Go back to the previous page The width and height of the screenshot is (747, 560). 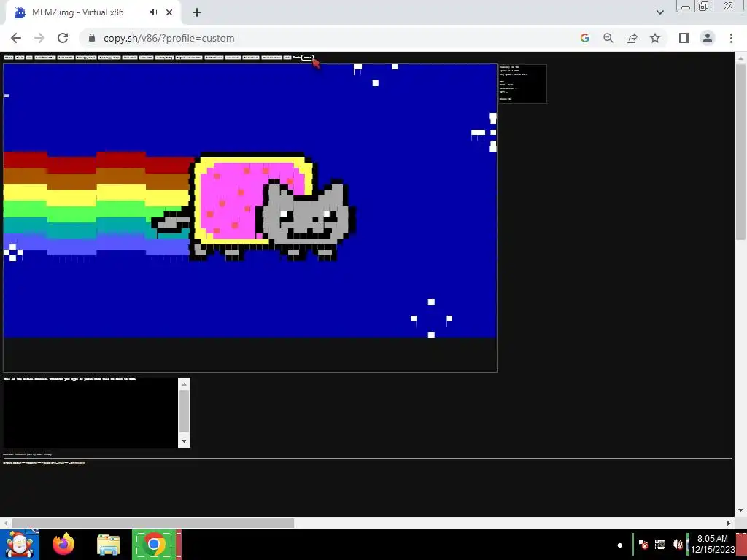pos(16,38)
